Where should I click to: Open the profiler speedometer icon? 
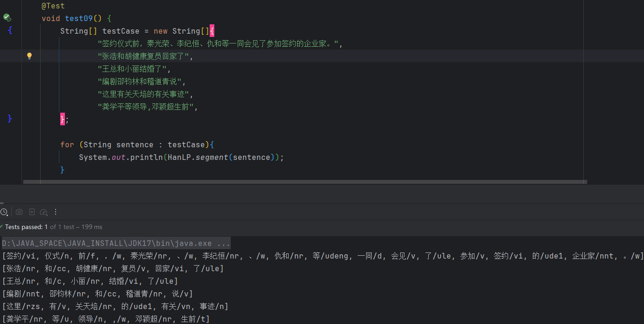44,212
